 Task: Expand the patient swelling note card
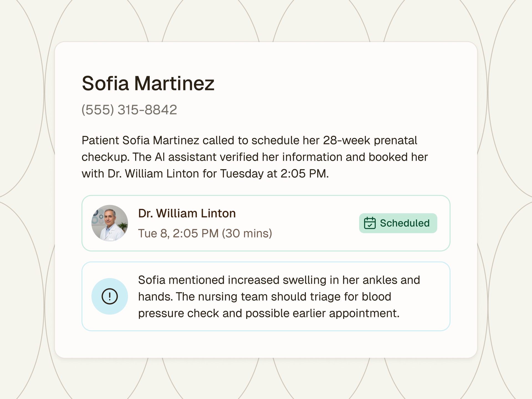coord(266,296)
